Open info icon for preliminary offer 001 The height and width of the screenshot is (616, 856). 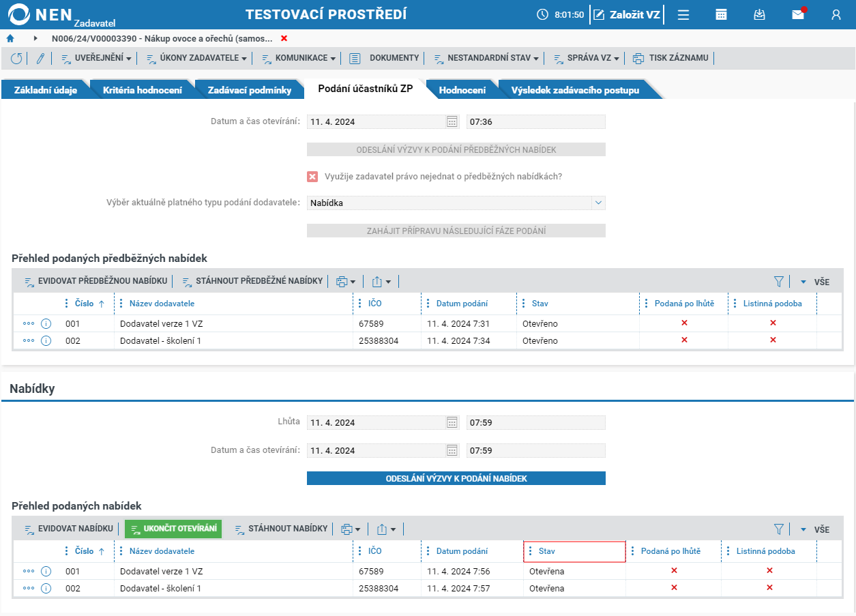[x=46, y=323]
